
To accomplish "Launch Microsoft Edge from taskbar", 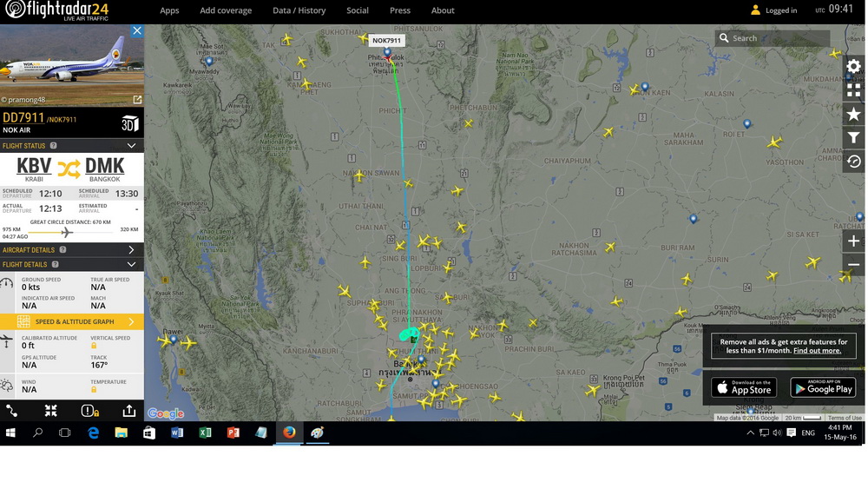I will tap(93, 433).
